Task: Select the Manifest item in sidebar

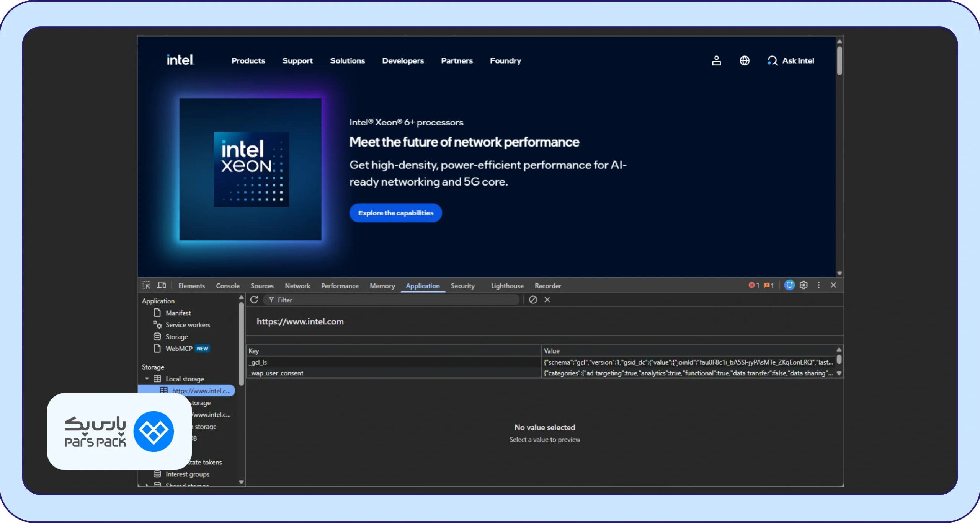Action: tap(178, 313)
